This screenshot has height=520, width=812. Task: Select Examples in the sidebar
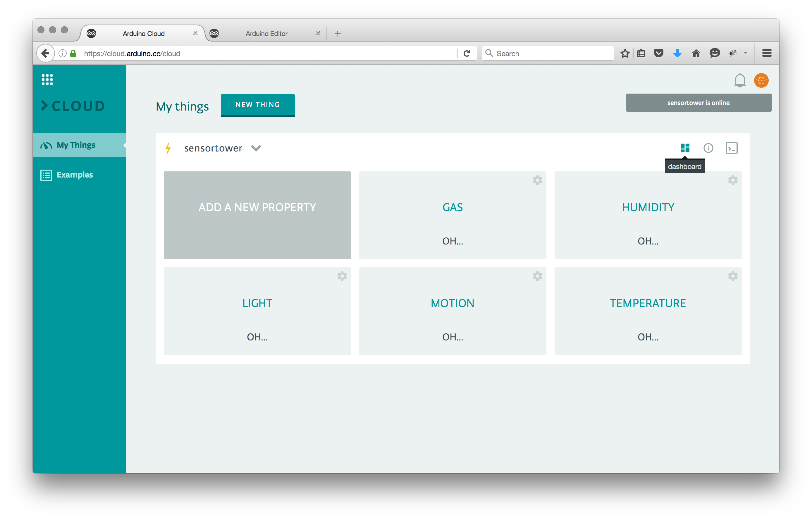pyautogui.click(x=74, y=175)
